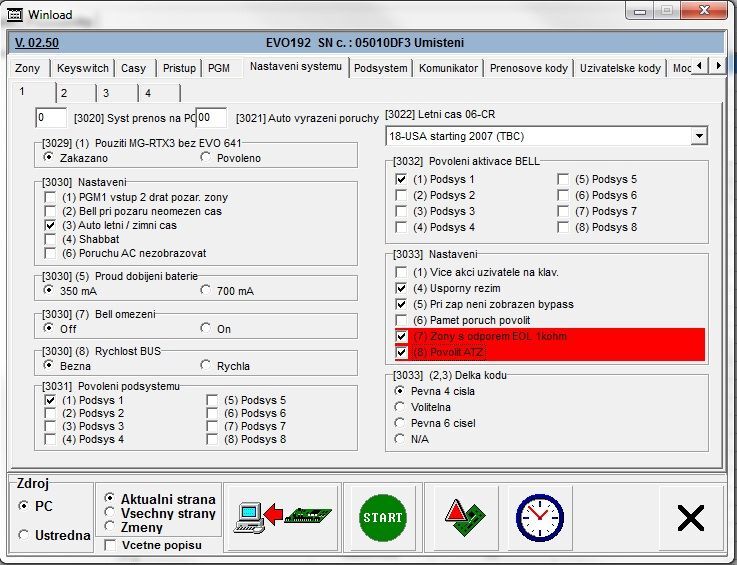
Task: Click the black X cancel icon
Action: (690, 517)
